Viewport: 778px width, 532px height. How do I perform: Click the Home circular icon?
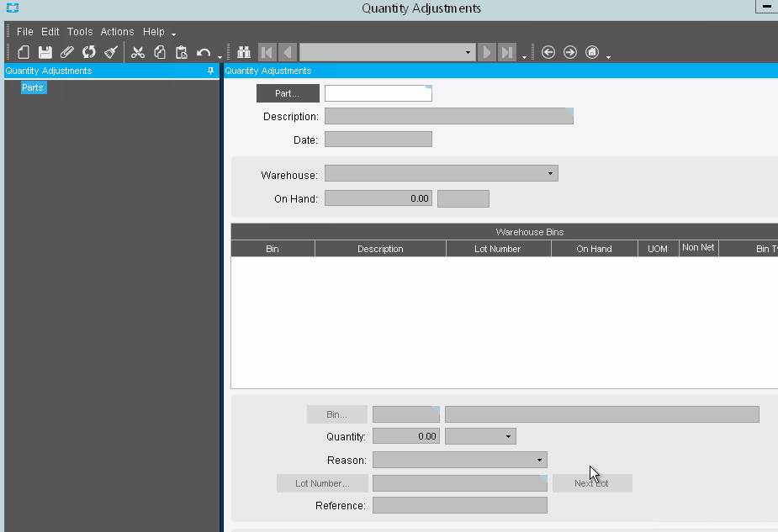click(592, 52)
